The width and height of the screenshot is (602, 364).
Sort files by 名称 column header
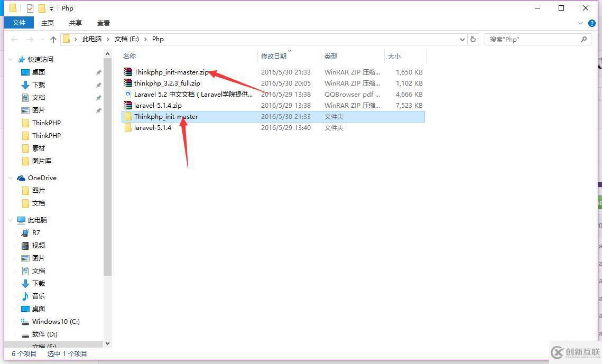pos(129,57)
